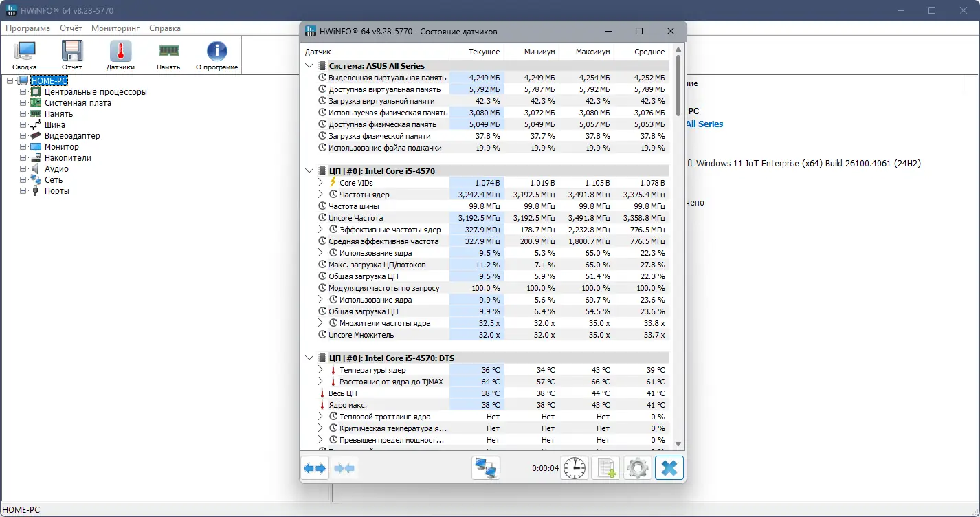
Task: Select Монитор in the device tree
Action: 62,147
